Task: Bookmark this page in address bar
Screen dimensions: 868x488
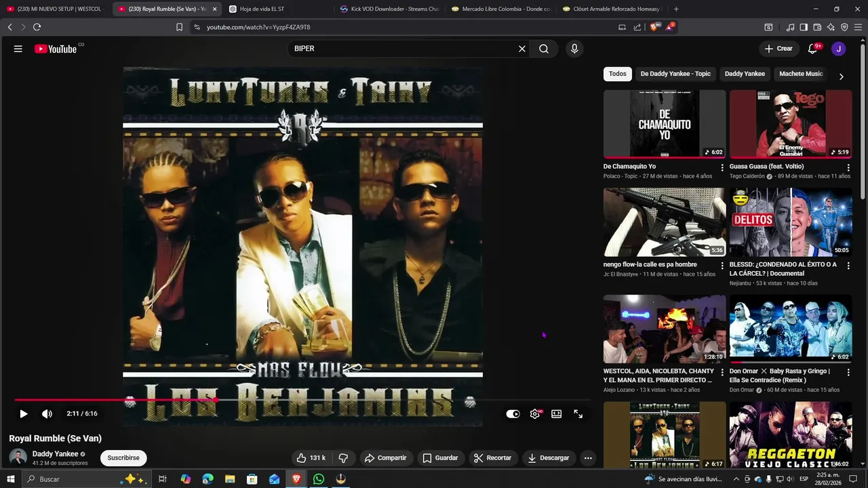Action: 179,27
